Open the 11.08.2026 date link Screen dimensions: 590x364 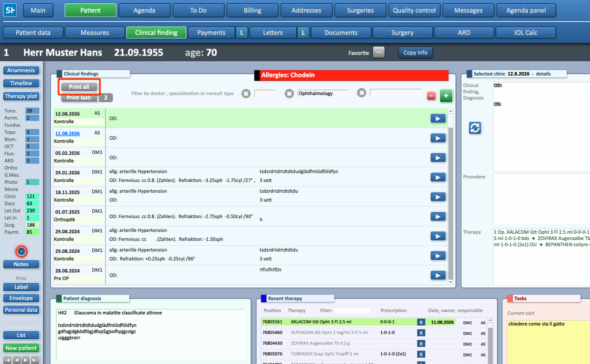coord(68,134)
